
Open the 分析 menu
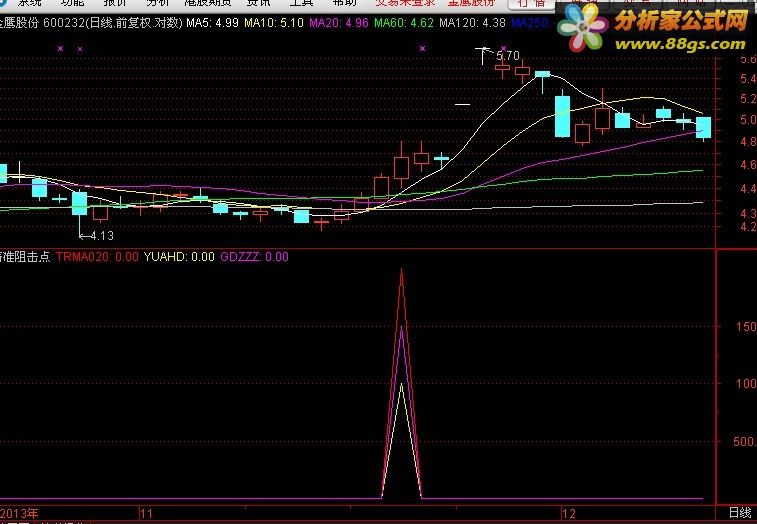[x=158, y=2]
